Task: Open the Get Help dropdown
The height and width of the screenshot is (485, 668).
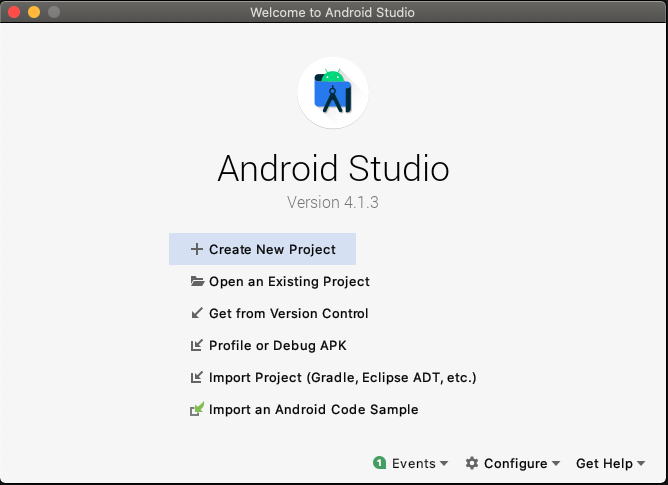Action: tap(610, 463)
